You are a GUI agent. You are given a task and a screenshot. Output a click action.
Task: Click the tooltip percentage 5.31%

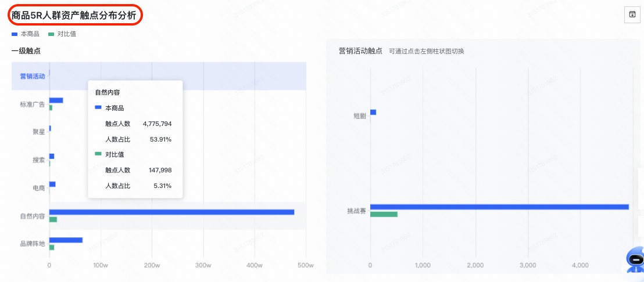pyautogui.click(x=162, y=186)
